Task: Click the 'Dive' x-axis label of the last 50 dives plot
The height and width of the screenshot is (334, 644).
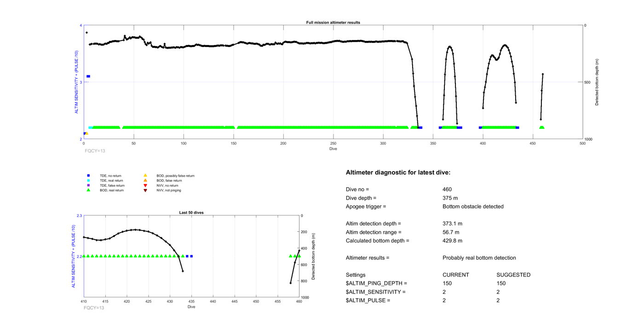Action: [191, 307]
